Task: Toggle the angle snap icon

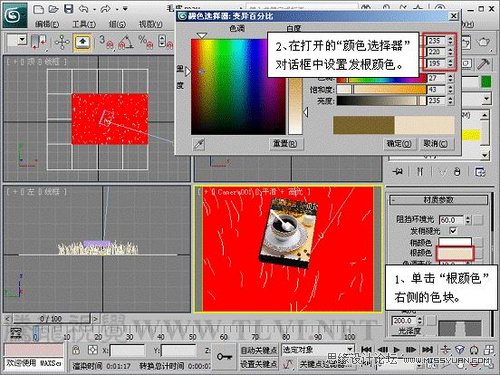Action: (x=126, y=42)
